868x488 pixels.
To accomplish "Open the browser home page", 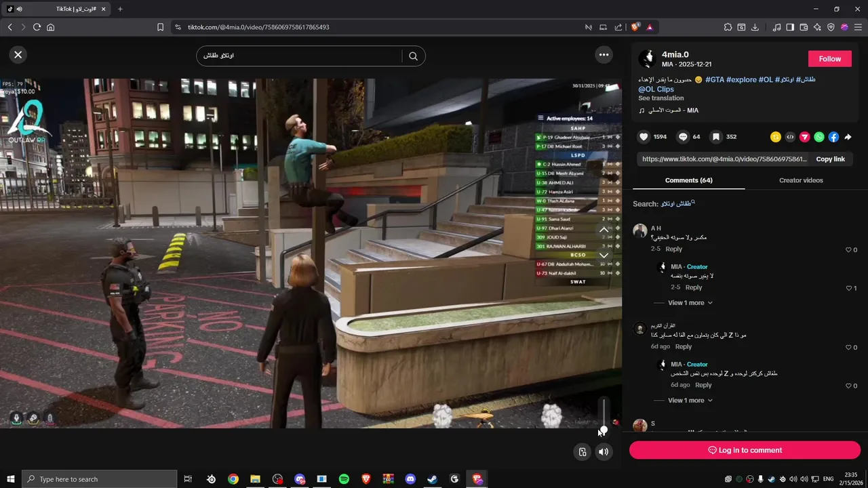I will tap(50, 27).
